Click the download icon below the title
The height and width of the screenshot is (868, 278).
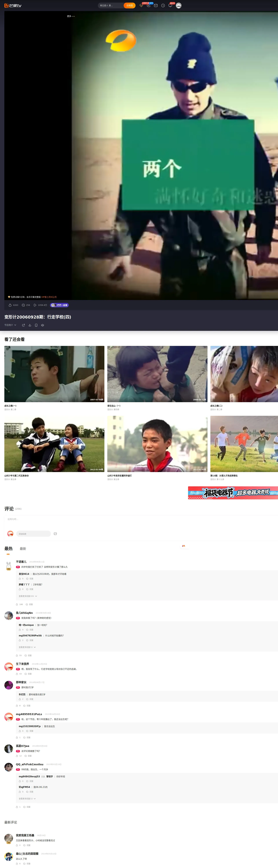pyautogui.click(x=30, y=325)
